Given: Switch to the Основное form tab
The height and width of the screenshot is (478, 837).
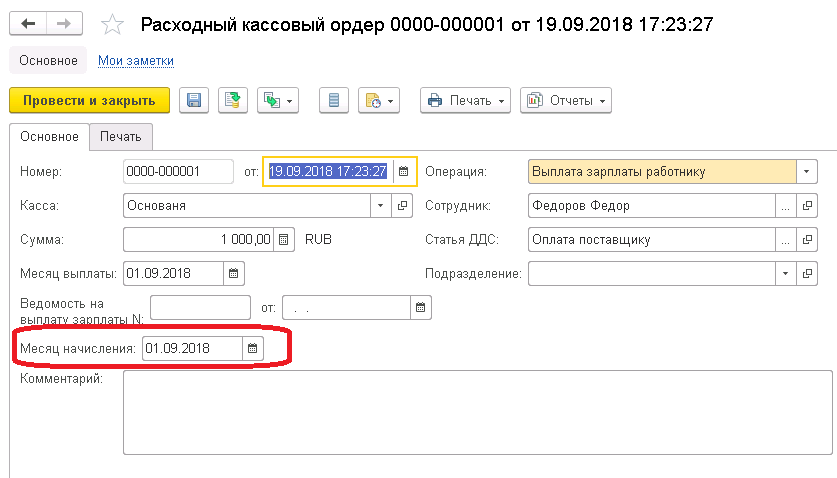Looking at the screenshot, I should click(x=49, y=137).
